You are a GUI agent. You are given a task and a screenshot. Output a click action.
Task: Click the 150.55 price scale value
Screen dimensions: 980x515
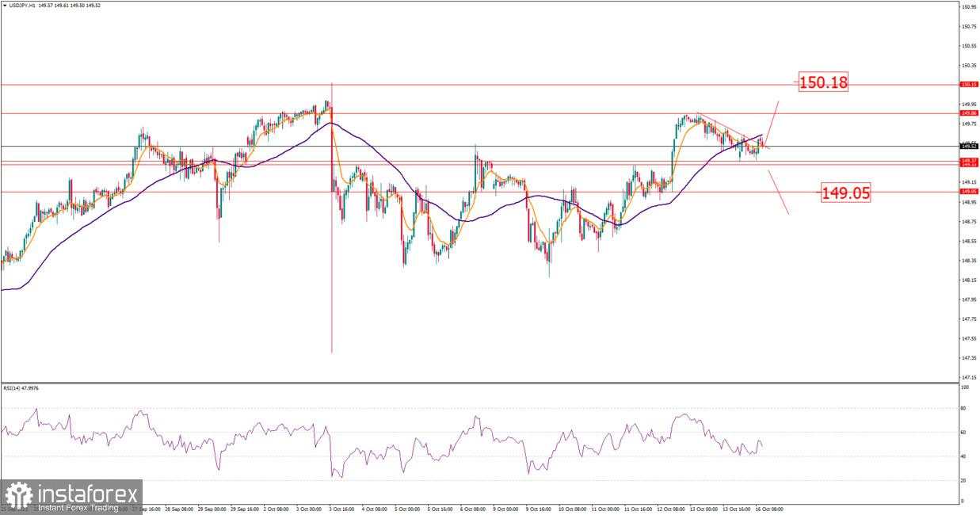click(x=968, y=46)
